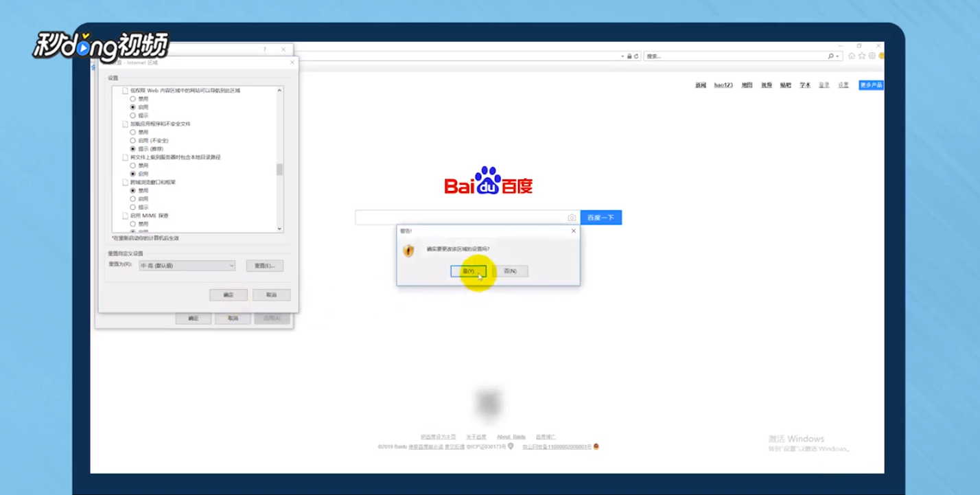Select 禁用 under the file upload local path setting

point(133,165)
